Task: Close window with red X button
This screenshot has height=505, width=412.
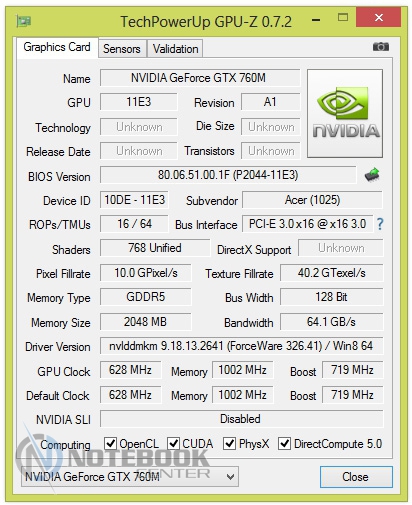Action: tap(378, 17)
